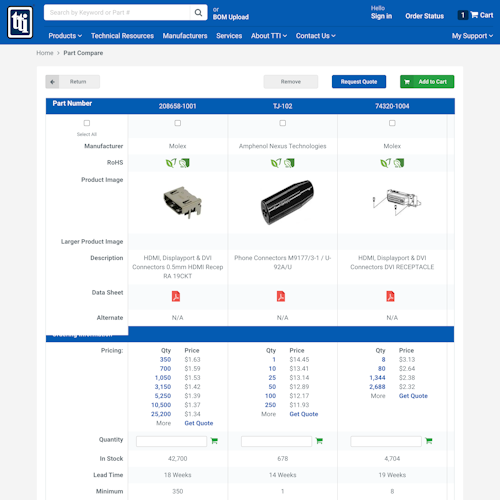This screenshot has height=500, width=500.
Task: Open the Manufacturers menu item
Action: [185, 36]
